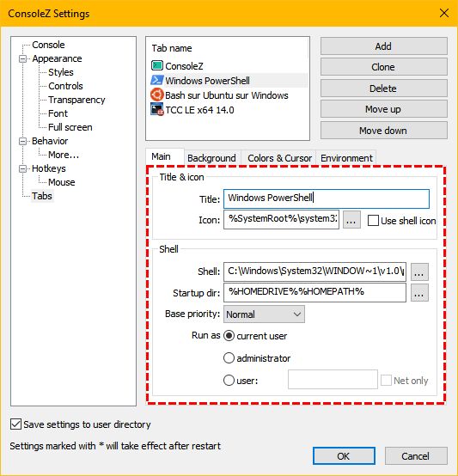The width and height of the screenshot is (458, 476).
Task: Select Console in settings tree
Action: click(48, 45)
